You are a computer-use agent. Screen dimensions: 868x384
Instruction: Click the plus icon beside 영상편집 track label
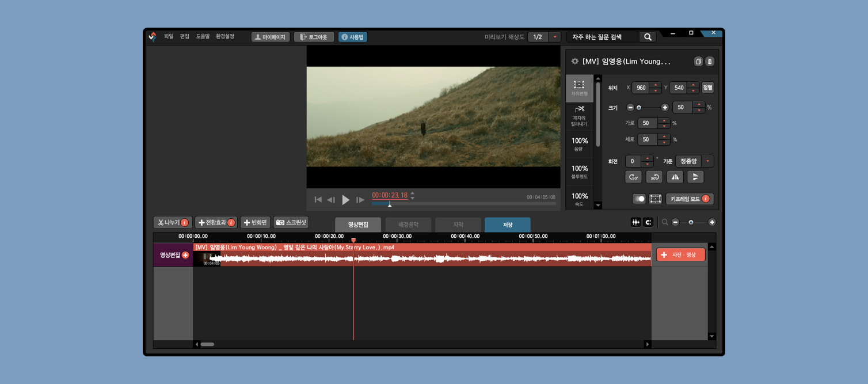point(185,255)
